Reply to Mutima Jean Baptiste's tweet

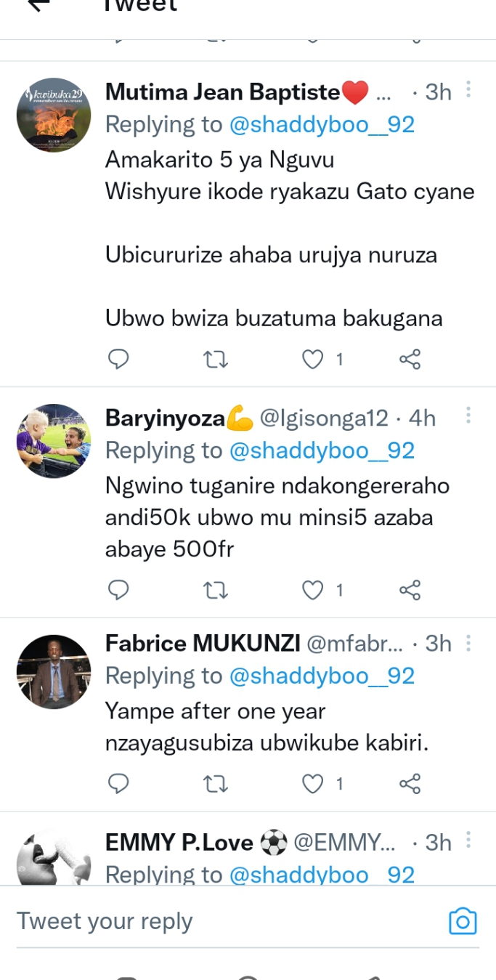tap(118, 359)
